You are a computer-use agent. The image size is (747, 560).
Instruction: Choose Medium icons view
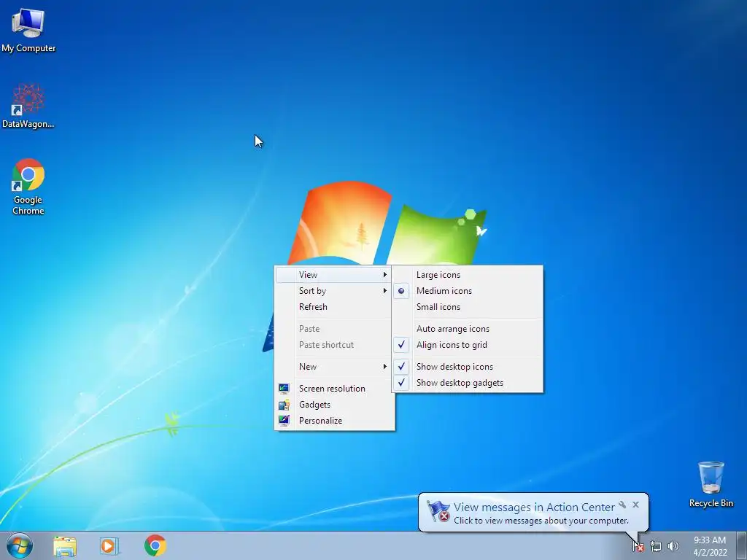click(x=468, y=291)
